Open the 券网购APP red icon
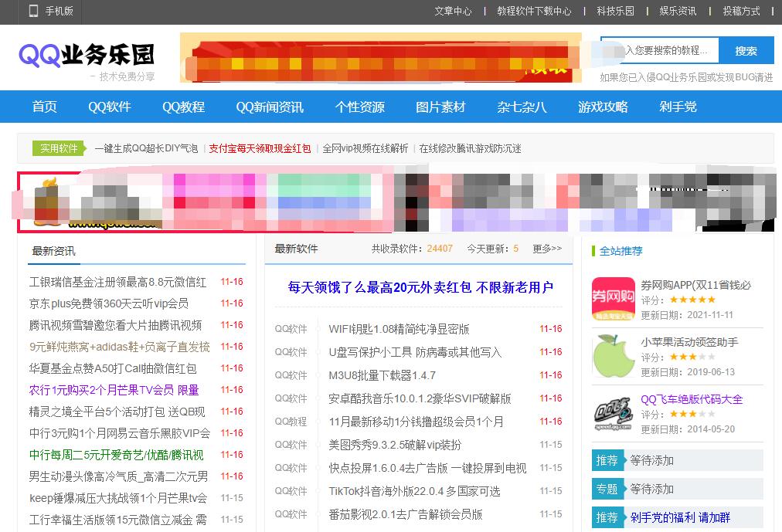The height and width of the screenshot is (532, 782). coord(613,299)
